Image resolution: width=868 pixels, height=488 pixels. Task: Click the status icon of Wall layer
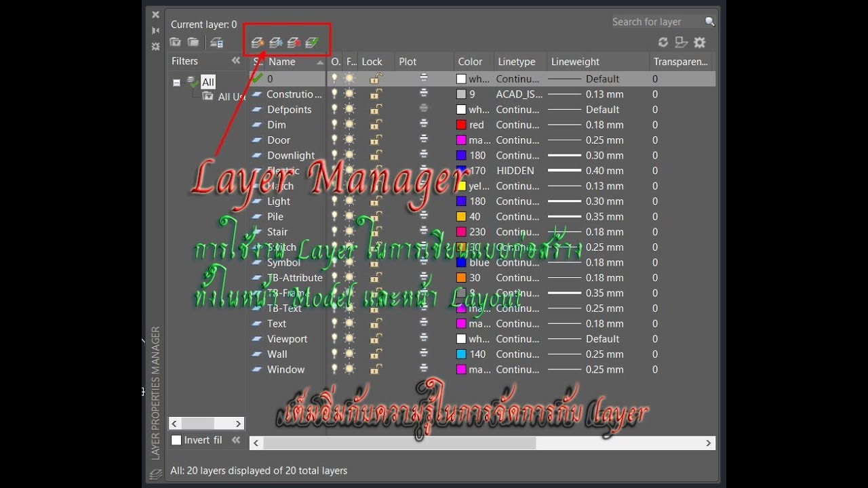pos(257,354)
